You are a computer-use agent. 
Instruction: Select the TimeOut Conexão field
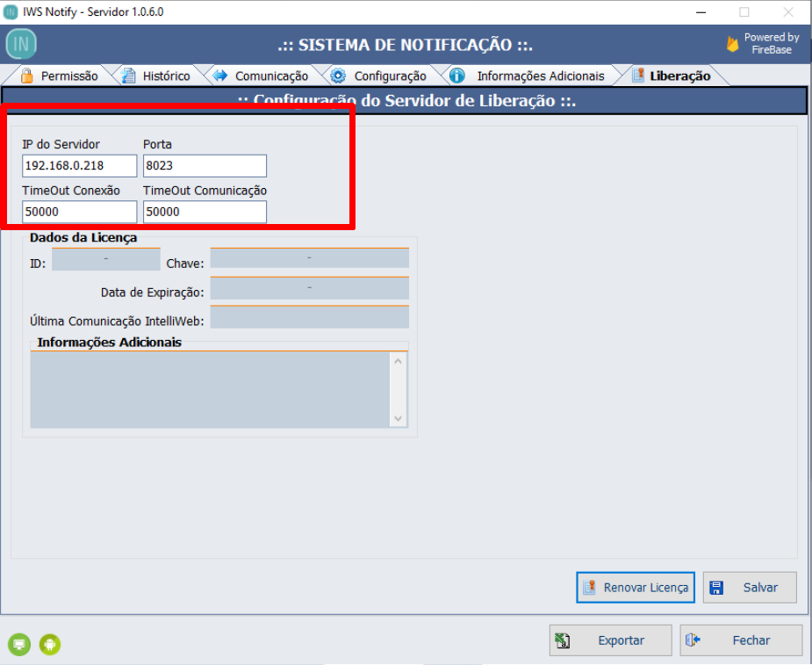(x=79, y=212)
